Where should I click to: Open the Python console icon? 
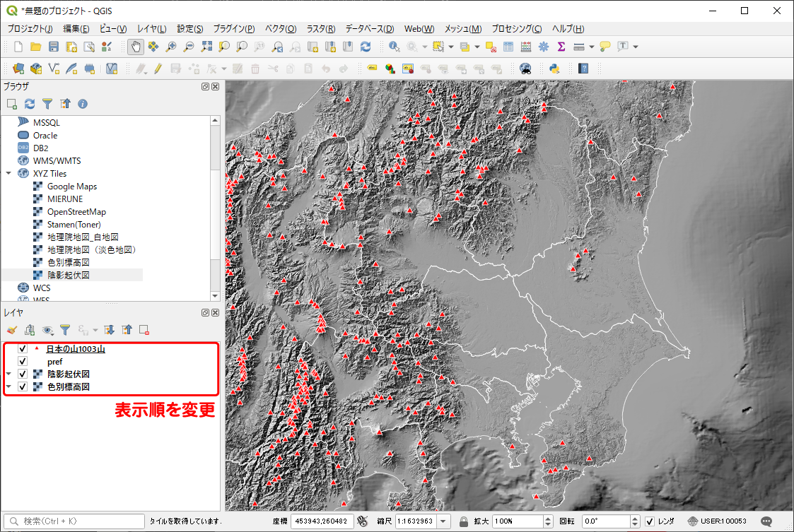[555, 69]
